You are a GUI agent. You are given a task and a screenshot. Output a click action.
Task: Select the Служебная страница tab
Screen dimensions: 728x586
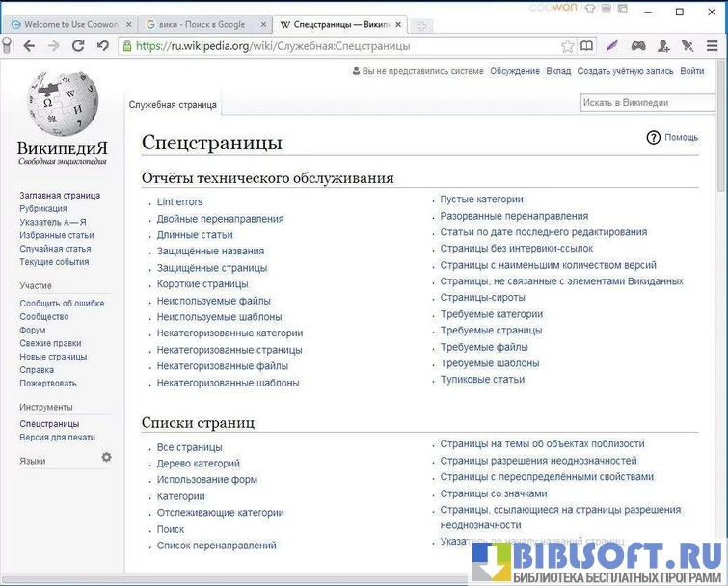[x=174, y=105]
